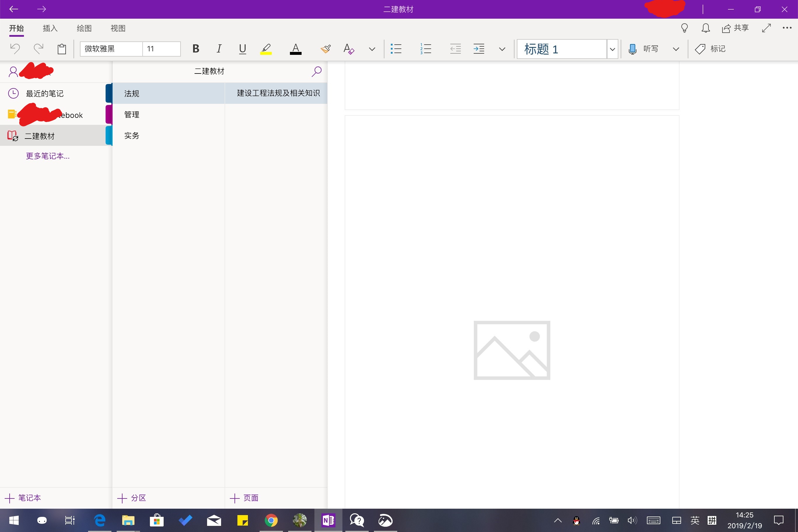Screen dimensions: 798x532
Task: Open the paste clipboard icon
Action: [62, 49]
